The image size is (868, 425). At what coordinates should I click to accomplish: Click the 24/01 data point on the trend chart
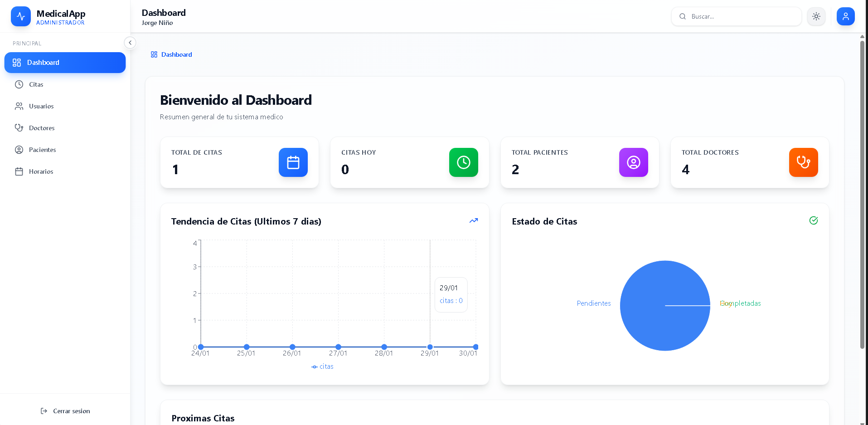click(x=201, y=347)
